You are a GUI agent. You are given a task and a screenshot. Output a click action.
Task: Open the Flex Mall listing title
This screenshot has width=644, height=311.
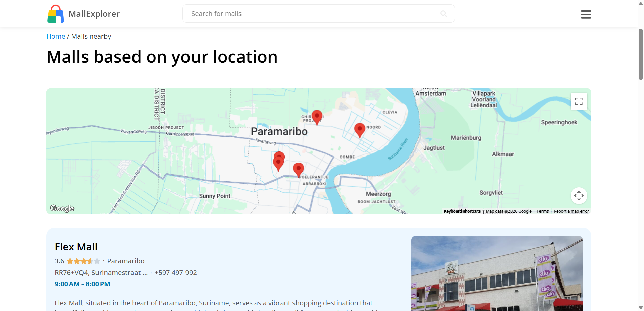coord(76,247)
